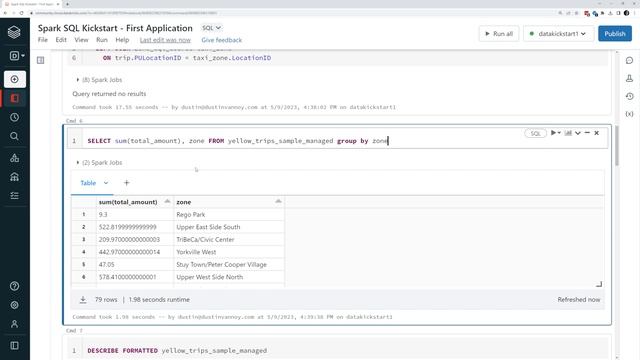Viewport: 640px width, 360px height.
Task: Open the run options arrow beside the cell play icon
Action: pyautogui.click(x=559, y=133)
